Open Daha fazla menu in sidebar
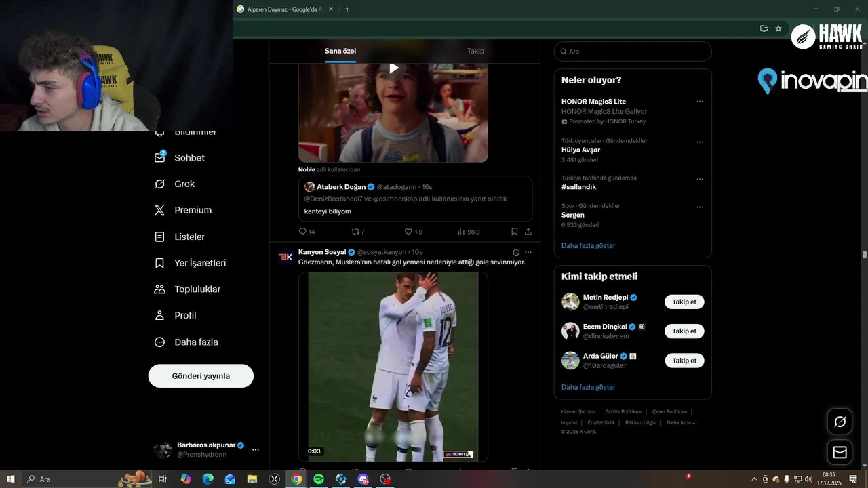The width and height of the screenshot is (868, 488). (x=186, y=342)
